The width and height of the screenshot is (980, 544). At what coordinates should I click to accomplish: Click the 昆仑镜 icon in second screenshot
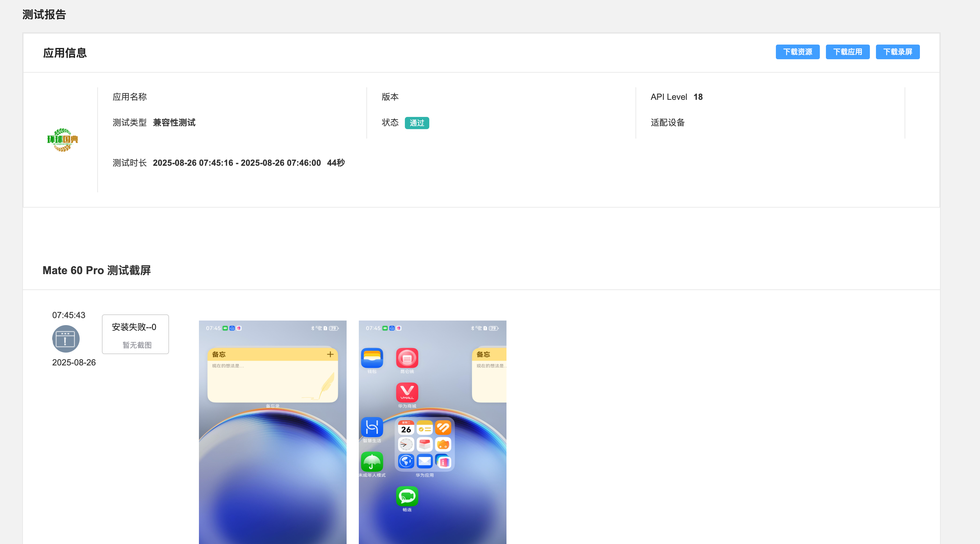pyautogui.click(x=407, y=358)
